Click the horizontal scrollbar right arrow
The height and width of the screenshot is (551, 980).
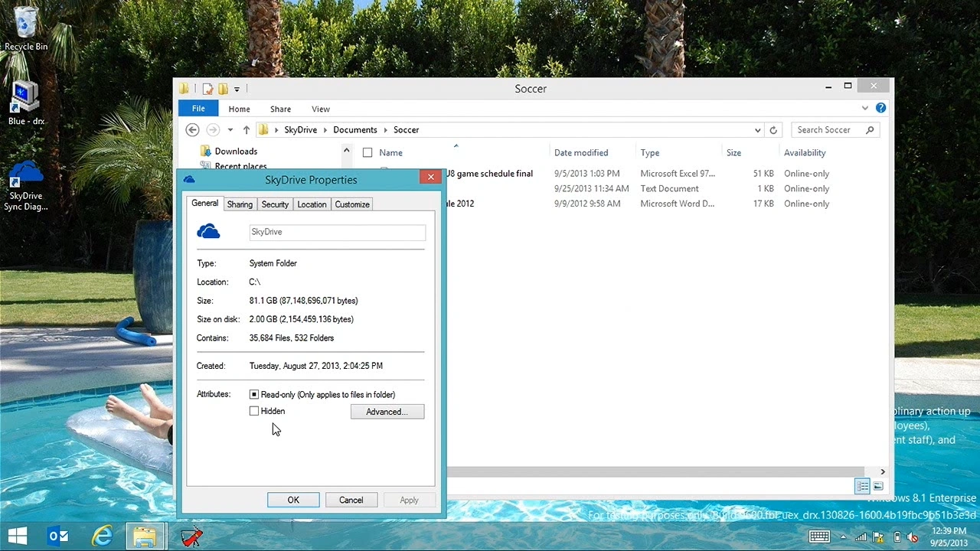tap(882, 472)
